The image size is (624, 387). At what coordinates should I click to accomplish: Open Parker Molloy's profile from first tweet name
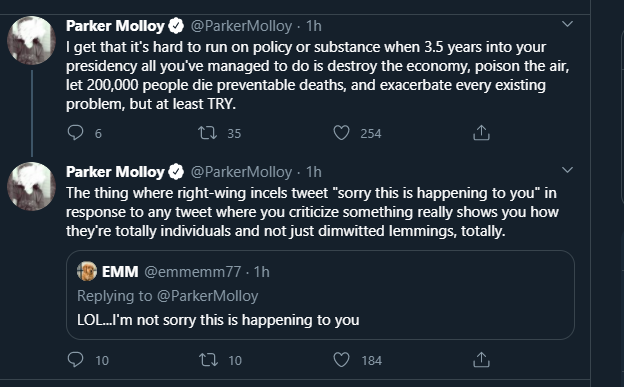(115, 26)
